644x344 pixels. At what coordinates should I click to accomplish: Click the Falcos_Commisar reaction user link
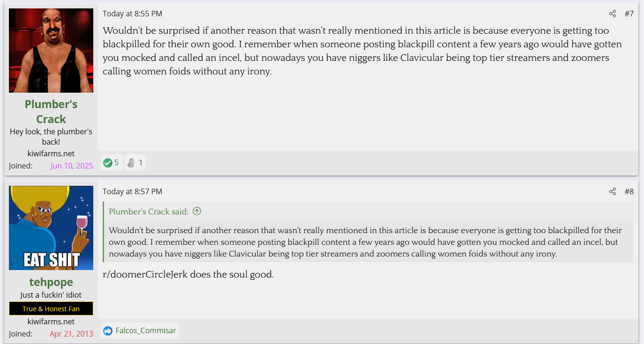point(146,331)
